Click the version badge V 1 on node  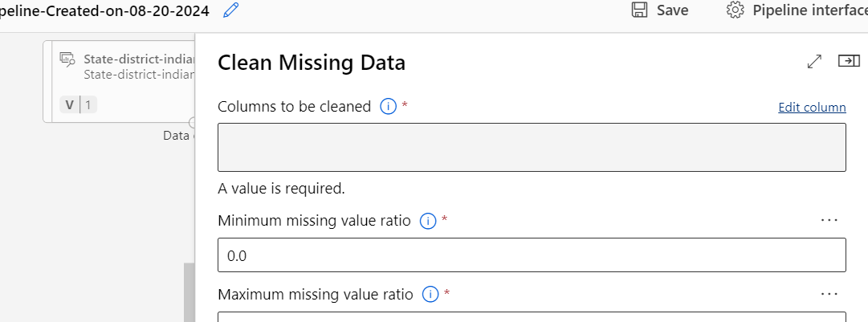(78, 104)
